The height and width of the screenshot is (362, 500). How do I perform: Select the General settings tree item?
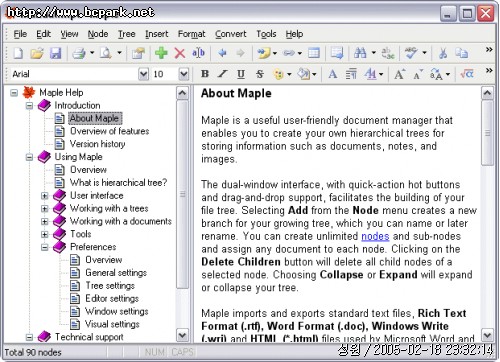[x=116, y=273]
